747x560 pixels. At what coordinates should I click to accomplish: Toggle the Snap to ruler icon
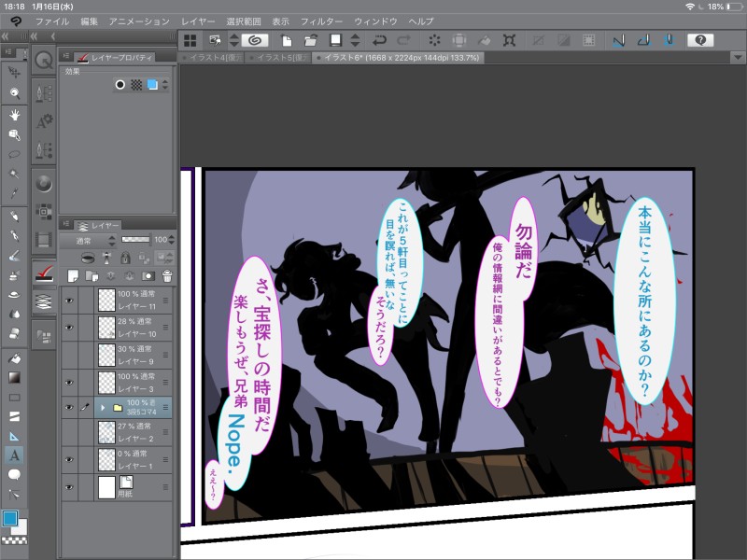[x=619, y=40]
